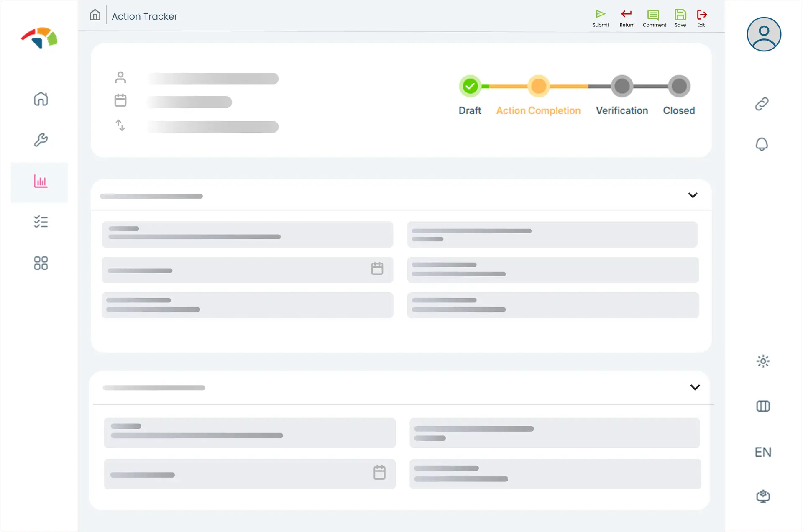Screen dimensions: 803x532
Task: Click the red Return arrow icon
Action: [x=627, y=15]
